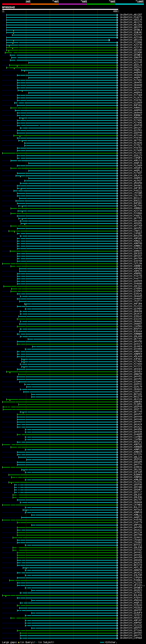This screenshot has width=146, height=644.
Task: Click the yellow gap triangle in the bottom legend
Action: (x=19, y=642)
